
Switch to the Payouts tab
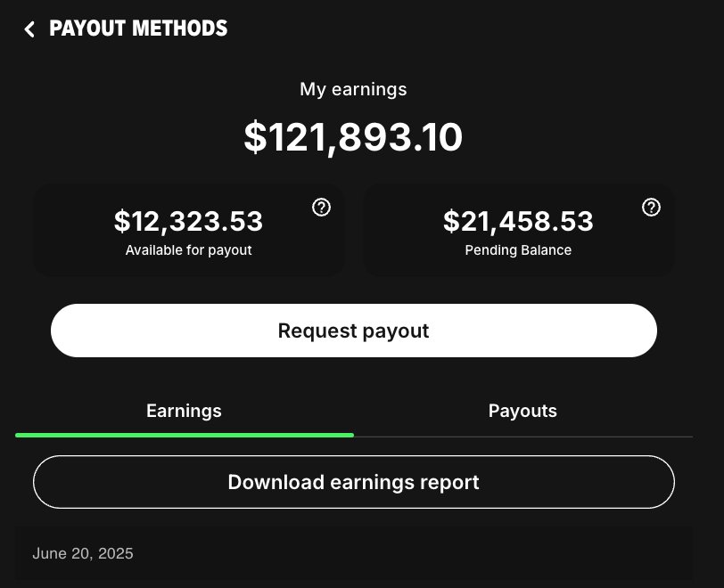pos(522,411)
